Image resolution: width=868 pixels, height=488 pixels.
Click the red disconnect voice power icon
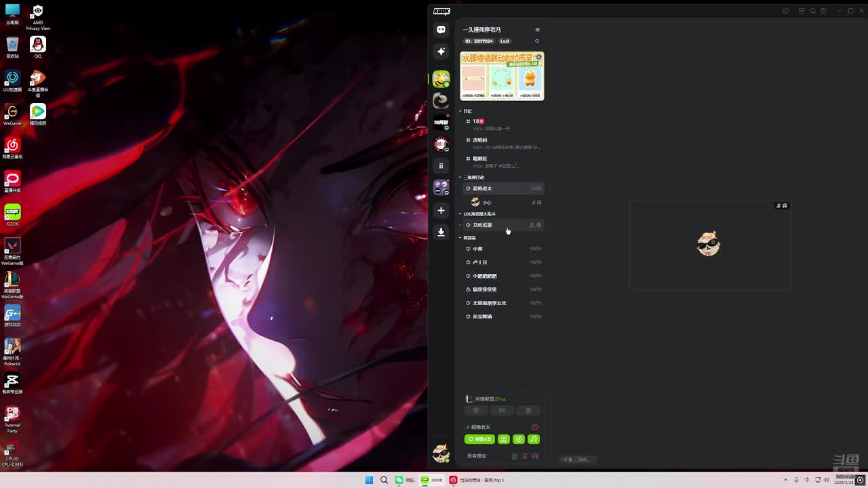pyautogui.click(x=534, y=427)
